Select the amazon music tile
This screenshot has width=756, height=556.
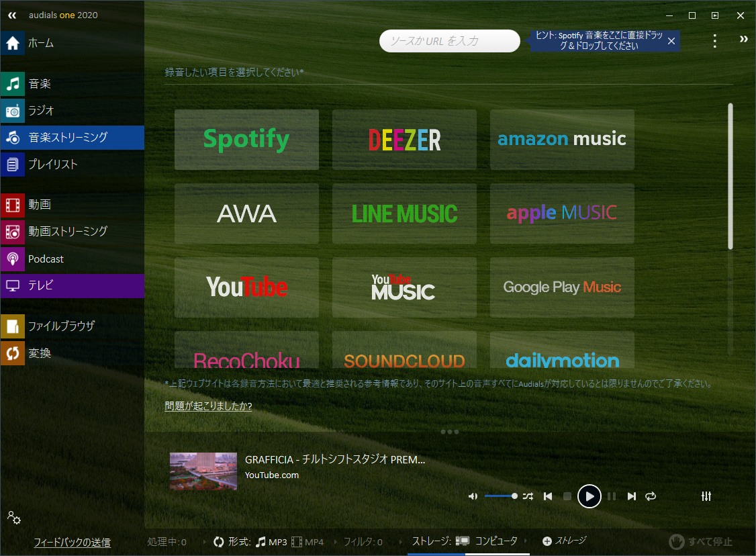point(562,140)
